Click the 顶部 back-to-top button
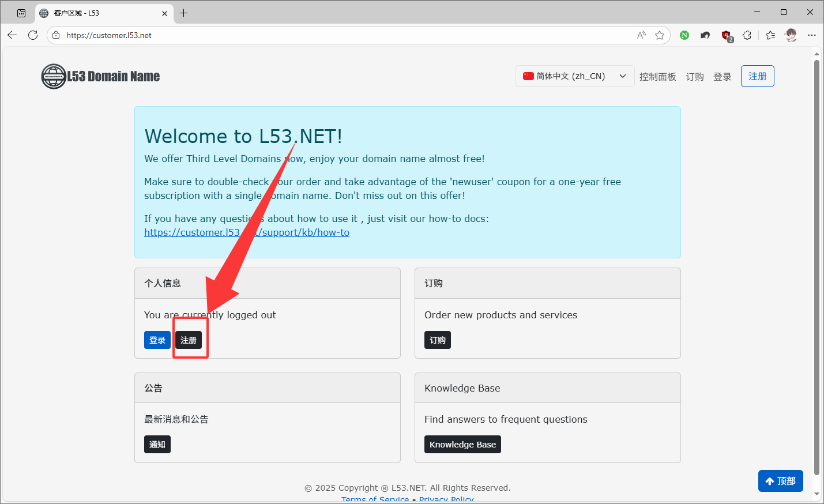The image size is (824, 504). tap(780, 481)
